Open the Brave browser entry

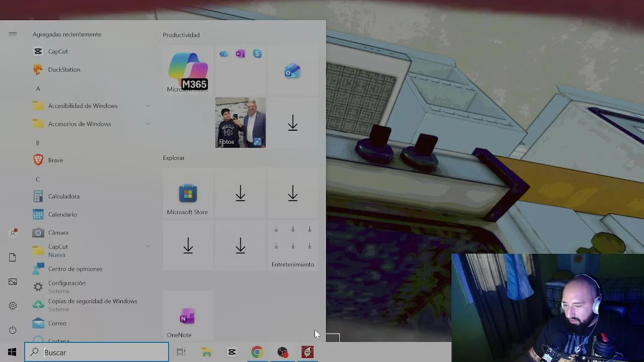coord(91,160)
